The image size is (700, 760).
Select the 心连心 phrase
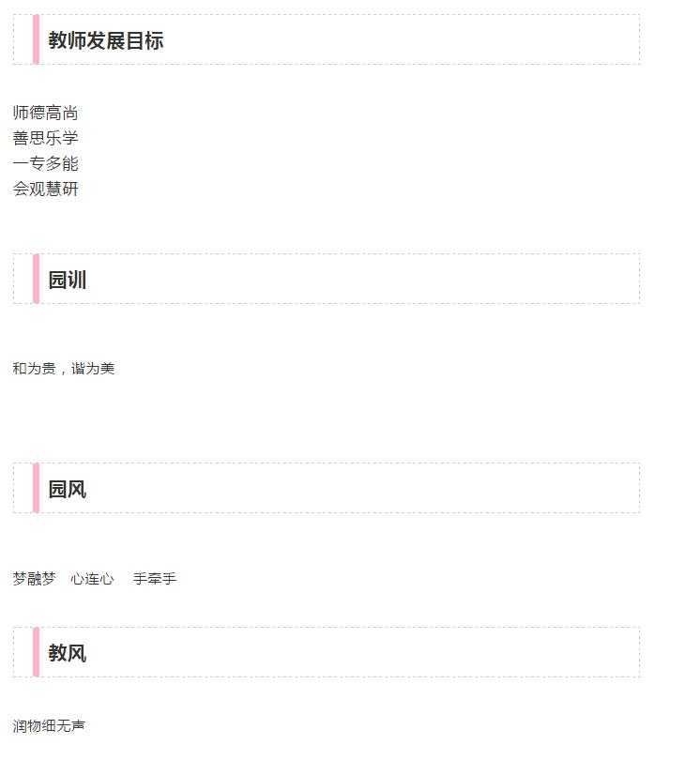click(x=92, y=579)
